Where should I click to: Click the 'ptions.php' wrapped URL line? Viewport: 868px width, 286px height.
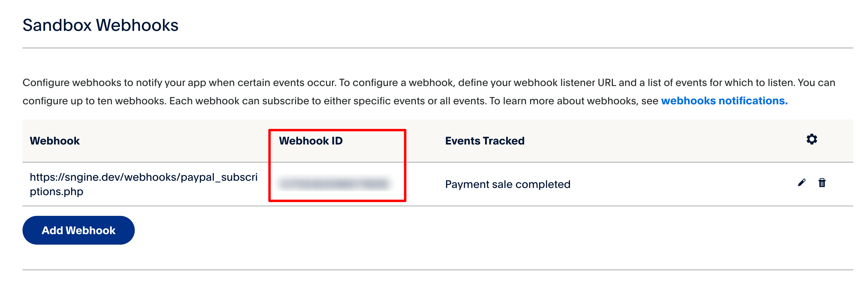point(56,192)
